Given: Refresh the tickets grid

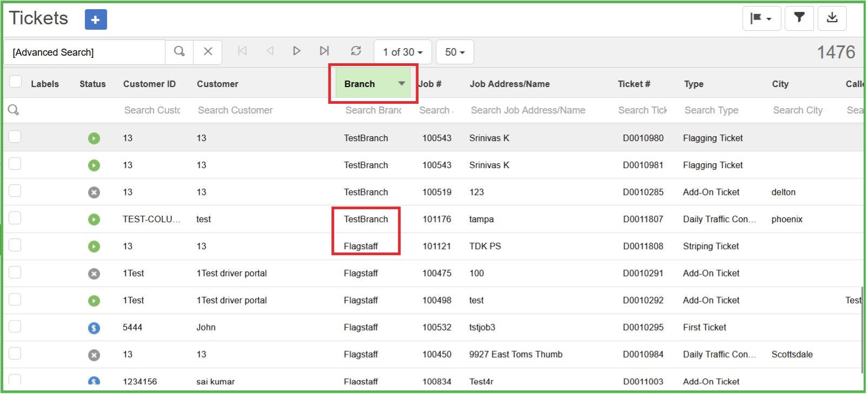Looking at the screenshot, I should coord(356,51).
